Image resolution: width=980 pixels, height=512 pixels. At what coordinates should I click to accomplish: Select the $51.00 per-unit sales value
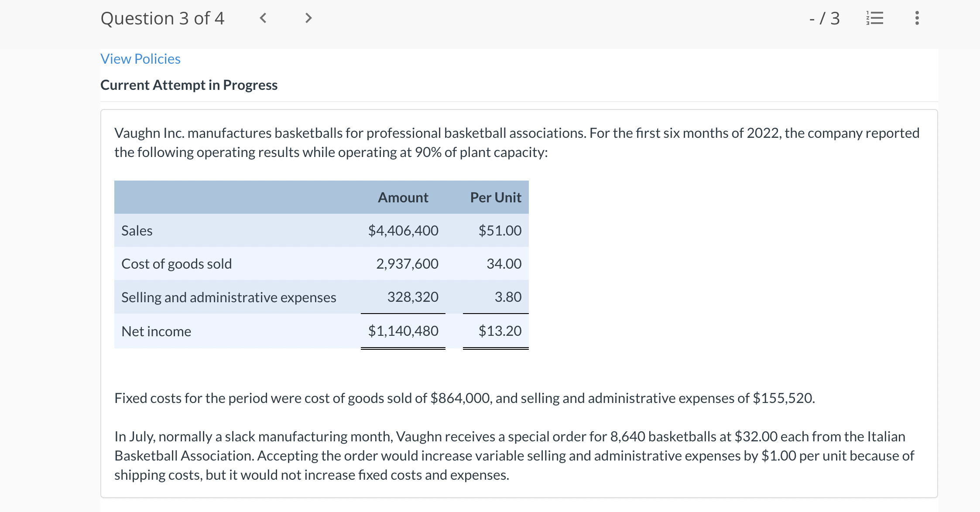(x=500, y=230)
